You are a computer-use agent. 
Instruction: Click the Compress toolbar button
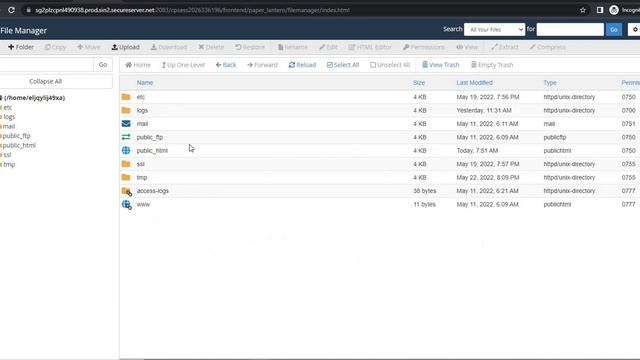pyautogui.click(x=547, y=47)
